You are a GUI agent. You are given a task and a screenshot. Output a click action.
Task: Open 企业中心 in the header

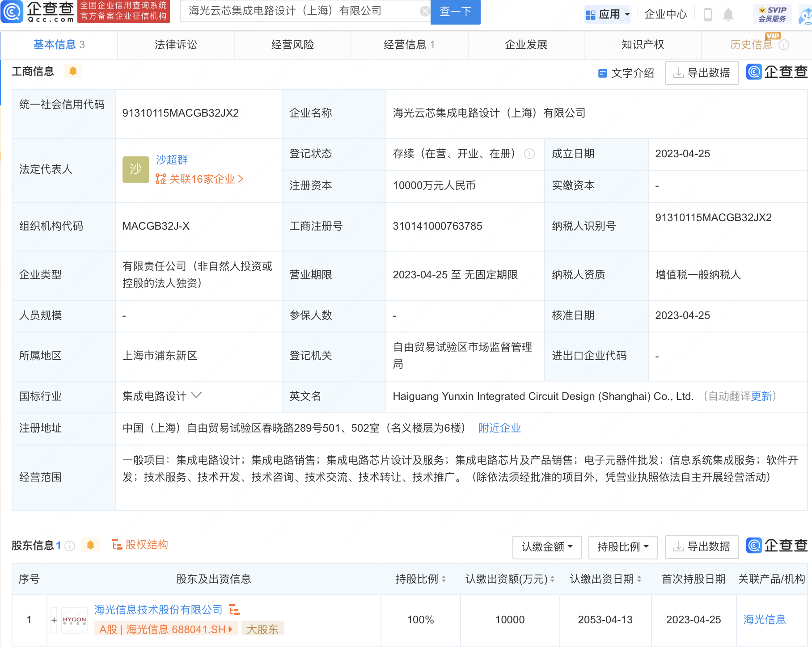point(665,14)
